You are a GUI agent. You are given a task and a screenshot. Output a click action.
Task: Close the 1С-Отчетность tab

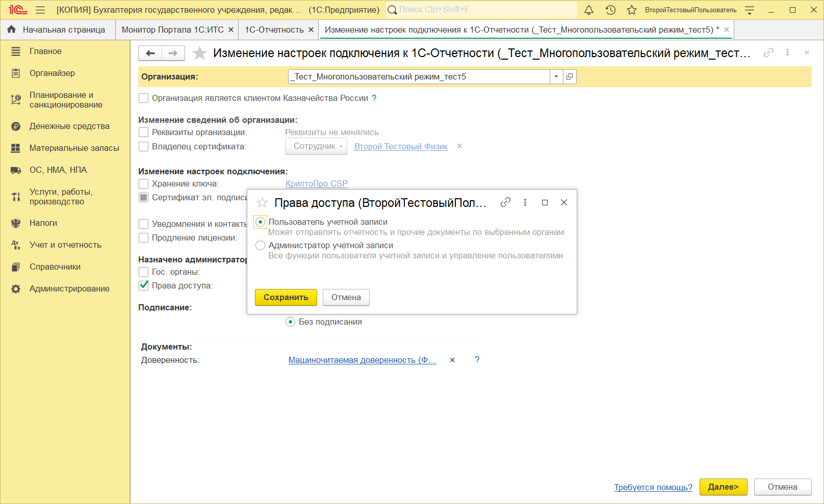[311, 30]
